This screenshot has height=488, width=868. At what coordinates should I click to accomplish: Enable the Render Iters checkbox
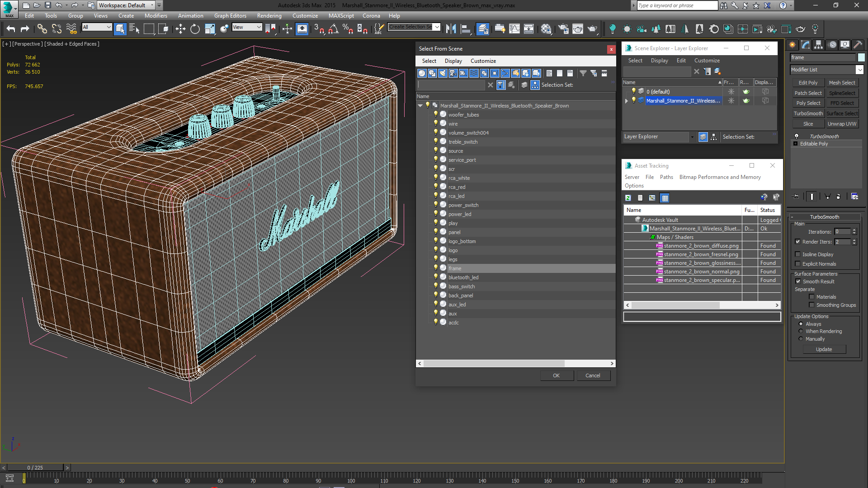click(798, 242)
